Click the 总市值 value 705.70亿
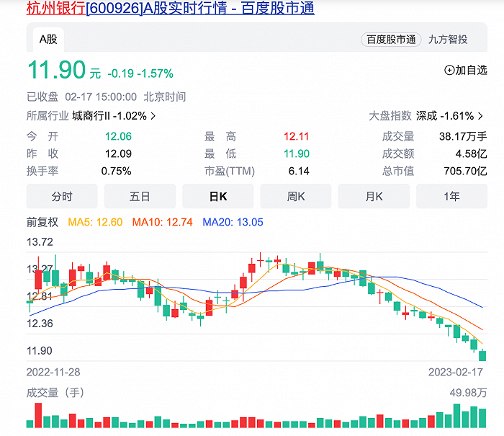The image size is (504, 436). pos(465,172)
